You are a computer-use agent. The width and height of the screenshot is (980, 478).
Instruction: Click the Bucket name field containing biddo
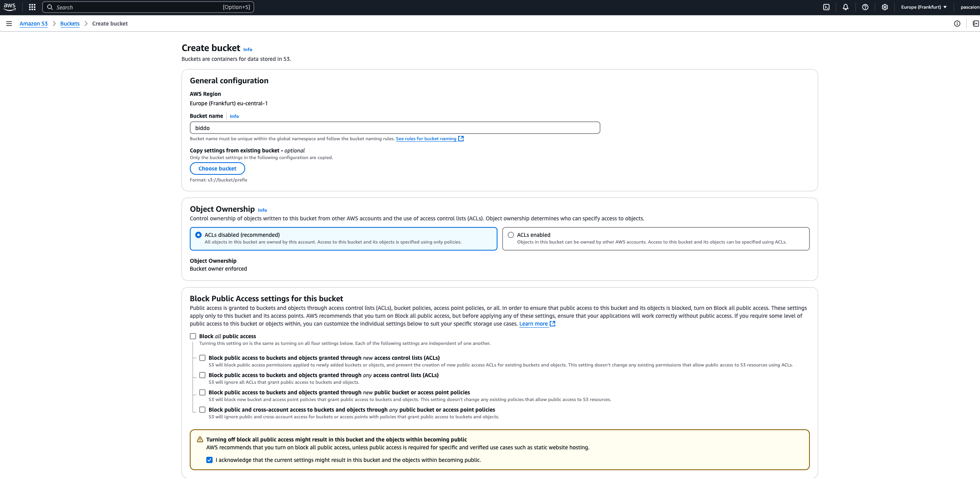click(x=395, y=128)
